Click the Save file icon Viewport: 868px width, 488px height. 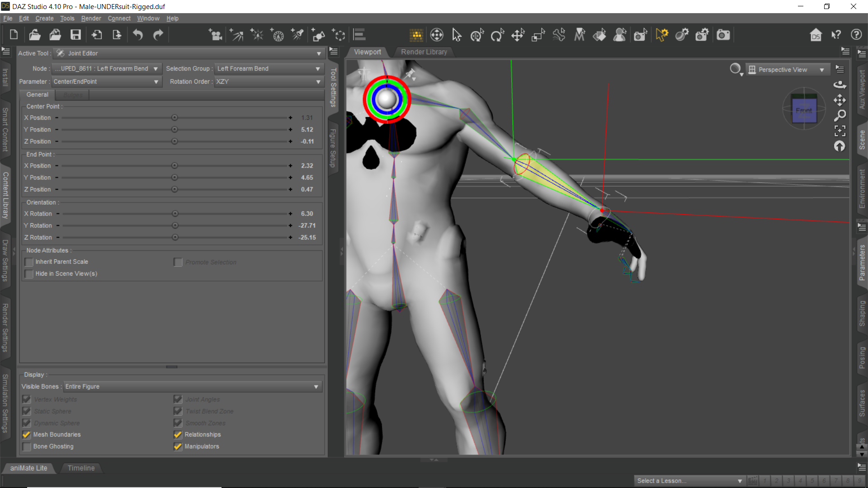75,35
